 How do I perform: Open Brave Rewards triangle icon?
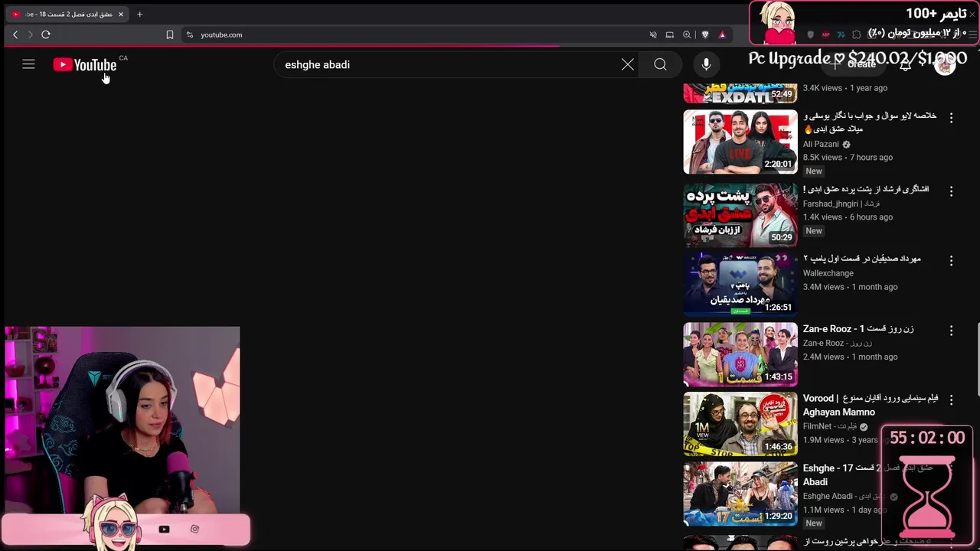[x=722, y=34]
